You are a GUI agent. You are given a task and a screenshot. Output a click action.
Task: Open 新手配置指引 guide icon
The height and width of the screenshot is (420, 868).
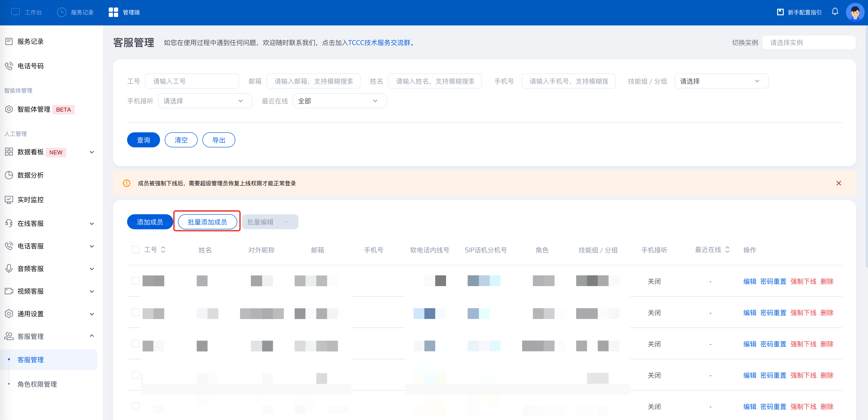780,12
